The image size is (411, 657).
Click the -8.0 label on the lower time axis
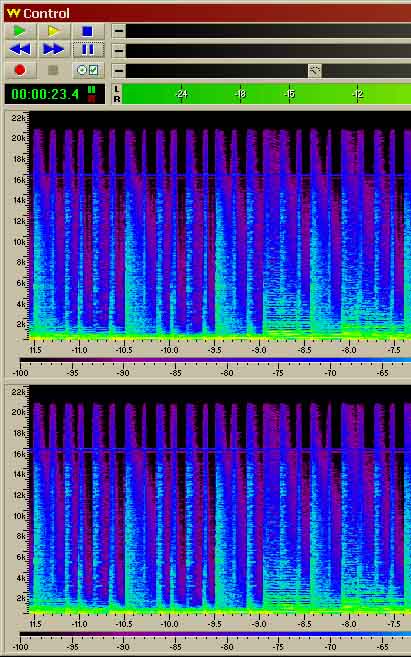pos(349,624)
